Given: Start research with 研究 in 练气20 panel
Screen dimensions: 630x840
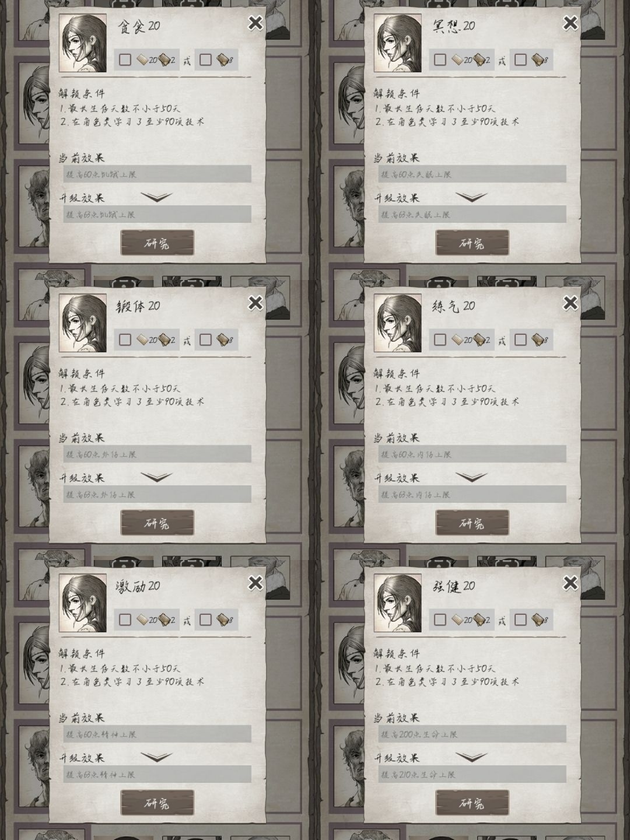Looking at the screenshot, I should tap(473, 523).
